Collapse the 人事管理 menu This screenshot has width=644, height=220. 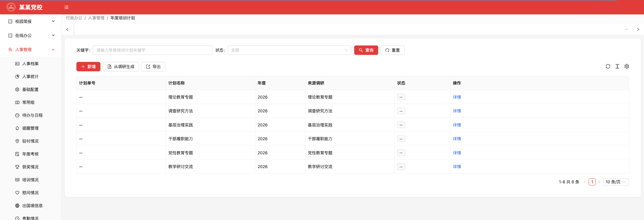[x=31, y=50]
